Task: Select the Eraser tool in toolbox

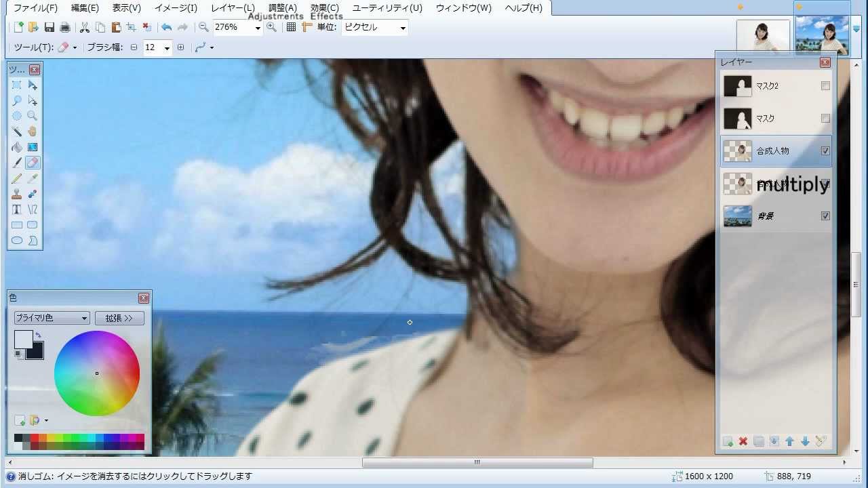Action: [33, 163]
